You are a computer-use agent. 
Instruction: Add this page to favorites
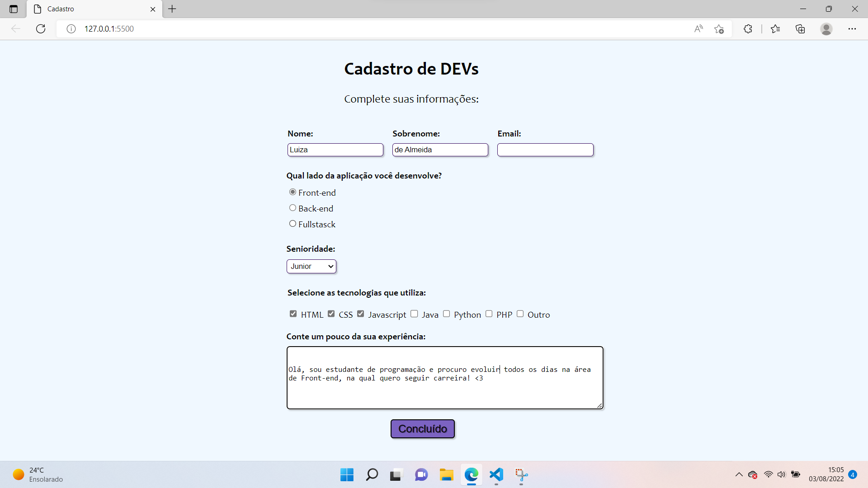(719, 29)
